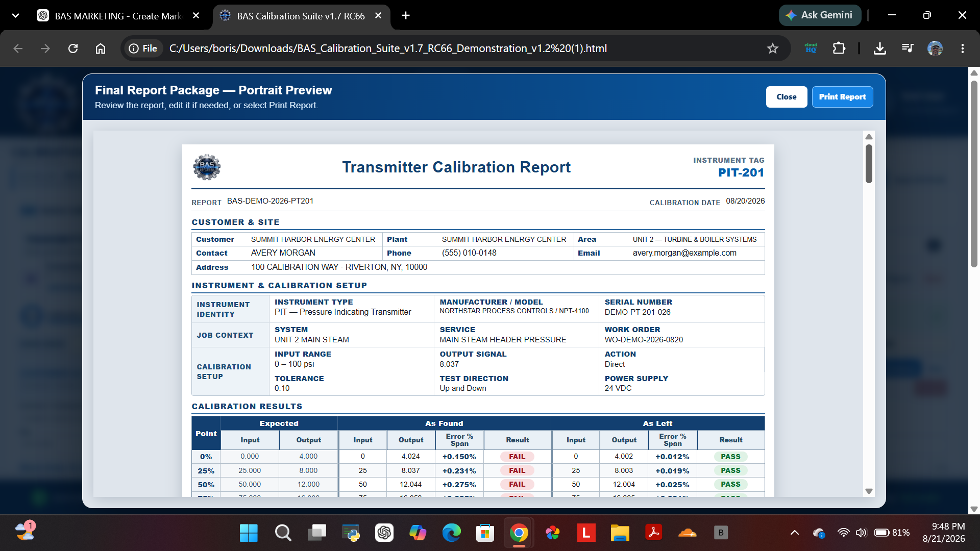Screen dimensions: 980x551
Task: Click input range 0 – 100 psi
Action: coord(295,364)
